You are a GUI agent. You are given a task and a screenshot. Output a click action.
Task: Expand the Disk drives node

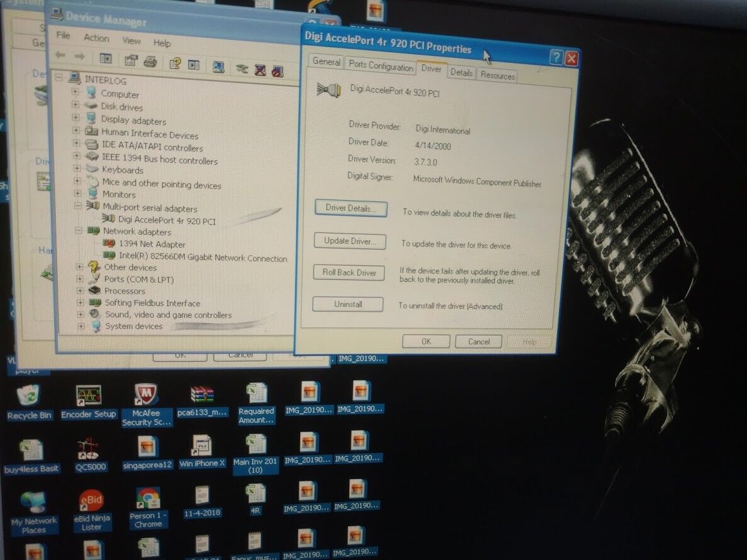[76, 104]
